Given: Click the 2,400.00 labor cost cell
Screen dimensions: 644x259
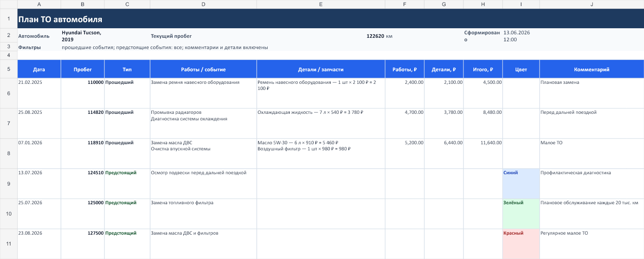Looking at the screenshot, I should click(x=405, y=93).
